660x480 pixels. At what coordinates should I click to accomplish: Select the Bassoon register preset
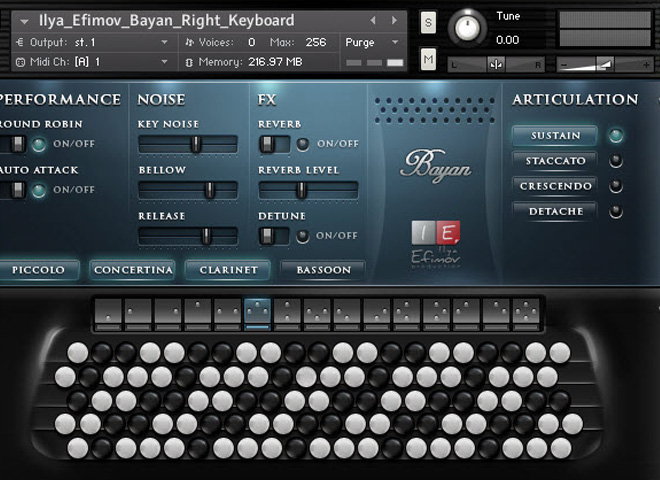click(x=323, y=270)
